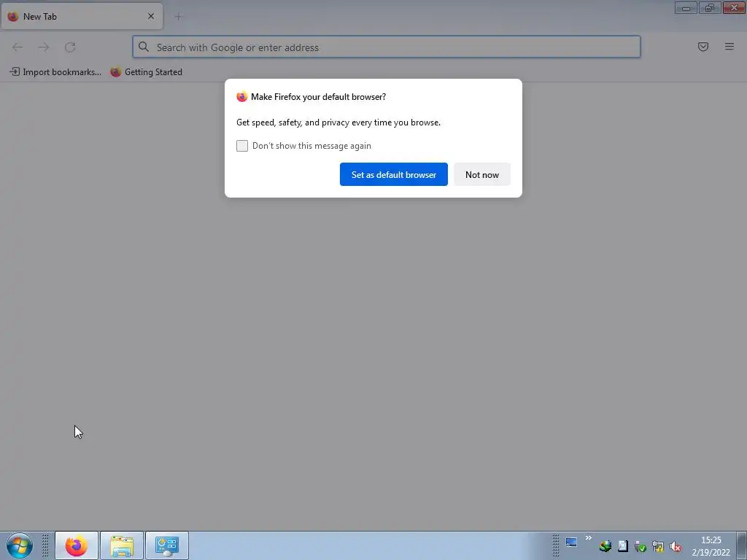Click the document tray icon
This screenshot has width=747, height=560.
pyautogui.click(x=623, y=546)
